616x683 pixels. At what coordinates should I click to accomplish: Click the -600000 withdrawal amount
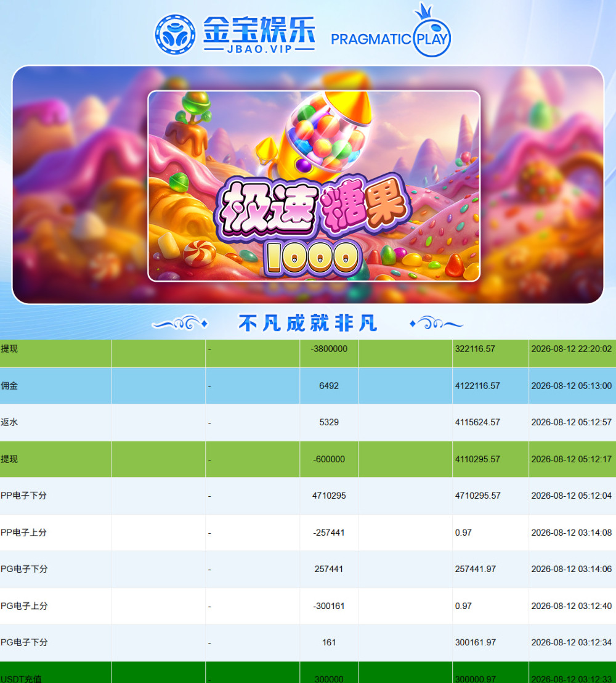click(x=329, y=459)
